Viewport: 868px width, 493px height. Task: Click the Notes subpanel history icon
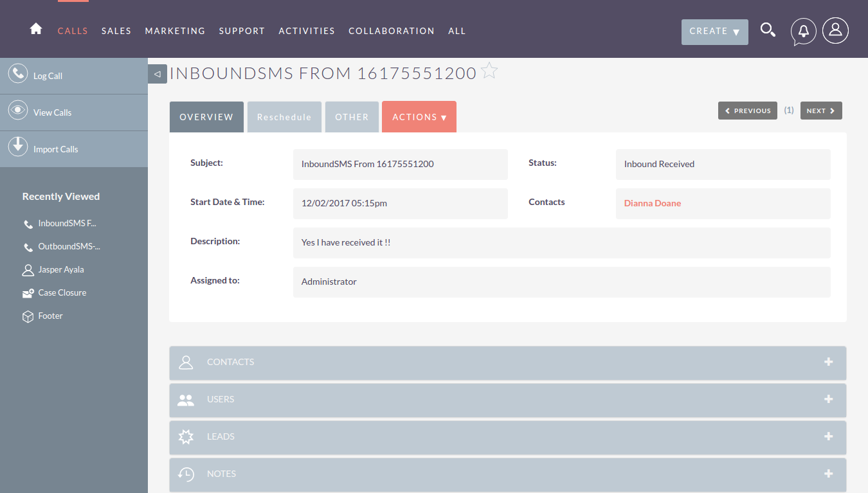click(x=186, y=474)
